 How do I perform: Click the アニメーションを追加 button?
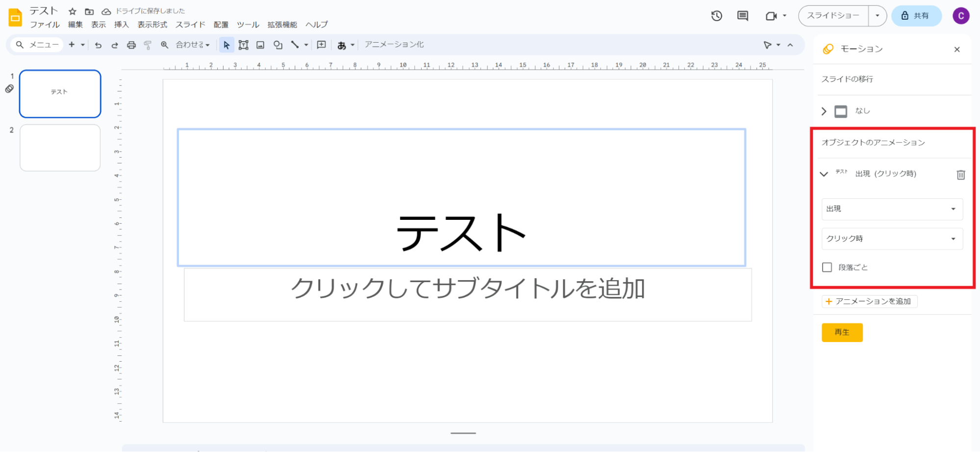pyautogui.click(x=869, y=301)
